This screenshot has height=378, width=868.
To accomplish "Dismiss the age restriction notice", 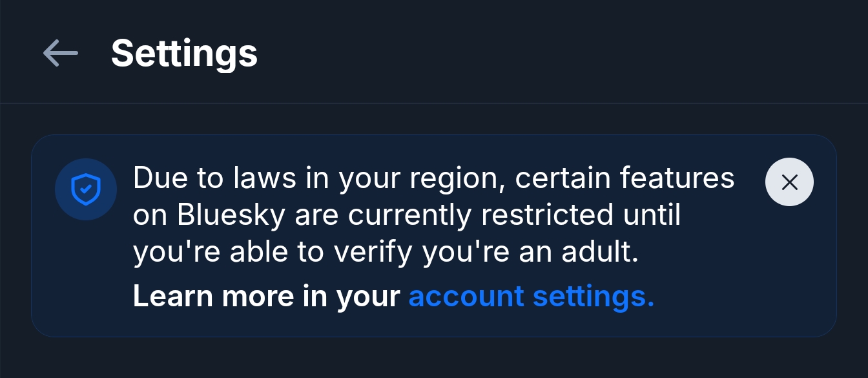I will 789,183.
